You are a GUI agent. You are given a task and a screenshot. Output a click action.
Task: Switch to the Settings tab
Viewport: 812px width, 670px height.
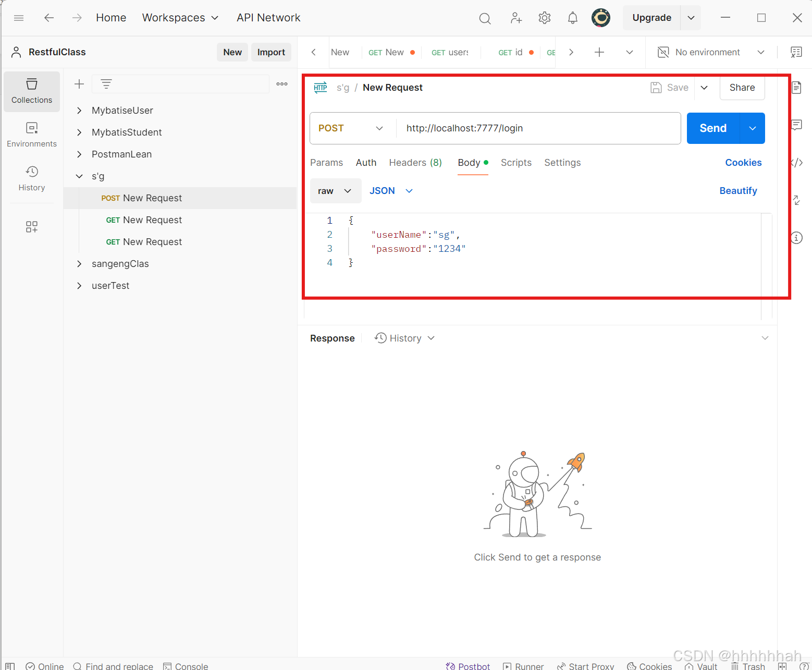tap(562, 163)
